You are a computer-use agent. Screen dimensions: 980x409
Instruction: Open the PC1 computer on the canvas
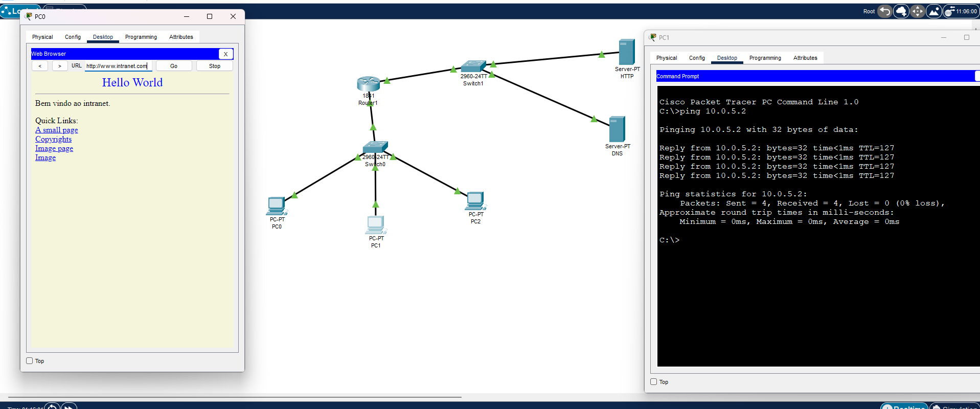tap(376, 225)
